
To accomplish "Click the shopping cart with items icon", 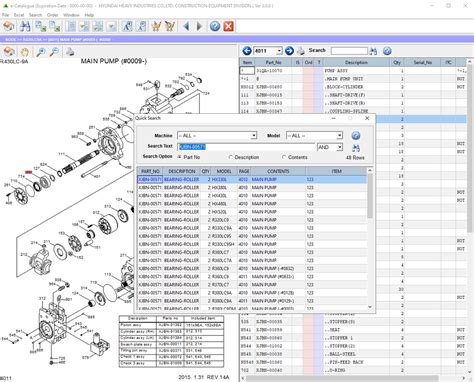I will 156,26.
